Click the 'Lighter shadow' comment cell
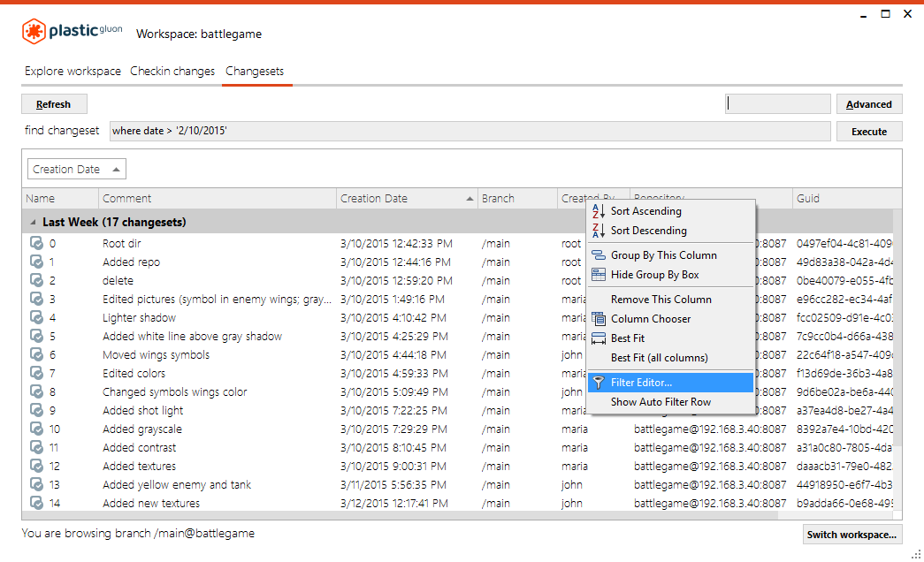This screenshot has width=924, height=562. coord(218,317)
